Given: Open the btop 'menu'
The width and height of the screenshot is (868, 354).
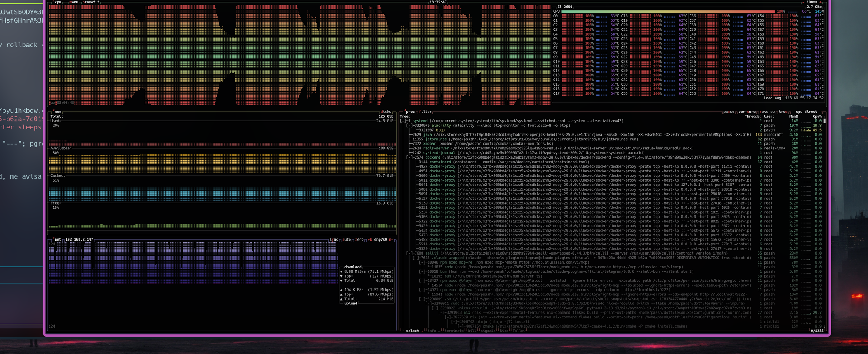Looking at the screenshot, I should [x=73, y=2].
